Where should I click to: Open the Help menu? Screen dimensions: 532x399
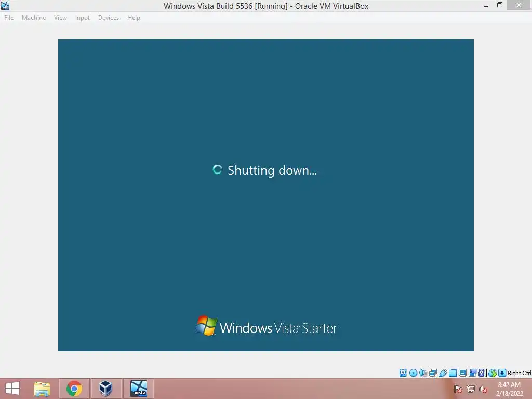click(x=134, y=18)
